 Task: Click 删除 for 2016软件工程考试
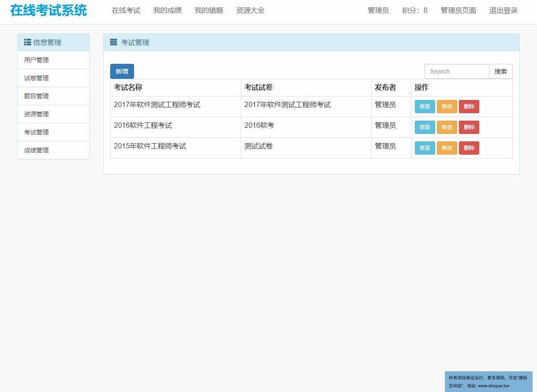[x=469, y=127]
